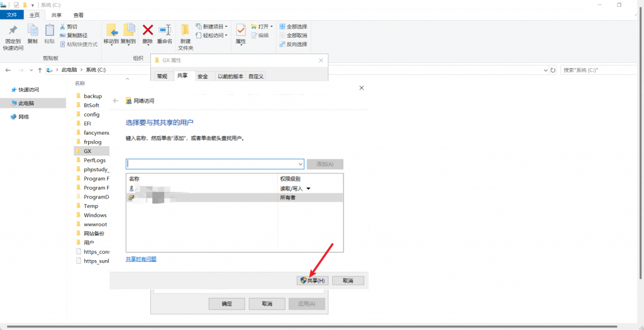
Task: Click the Up arrow navigation icon
Action: click(40, 70)
